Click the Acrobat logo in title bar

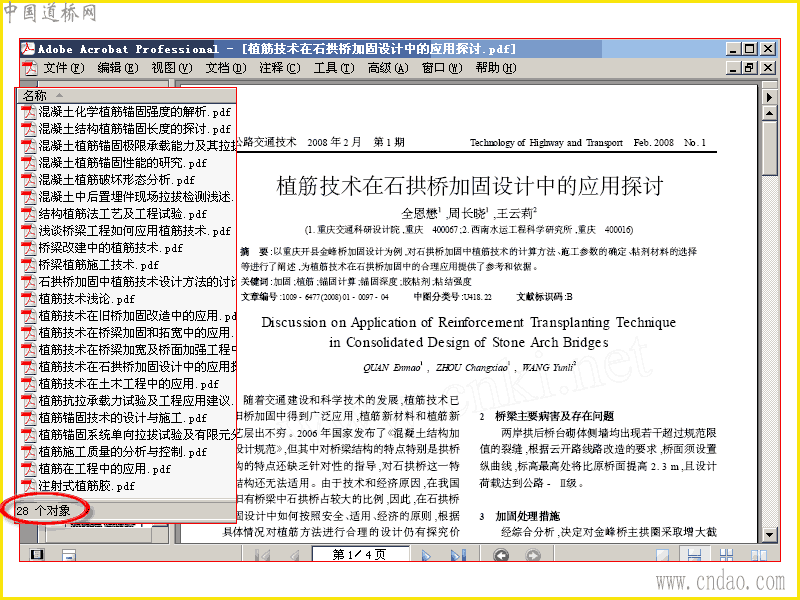tap(28, 49)
